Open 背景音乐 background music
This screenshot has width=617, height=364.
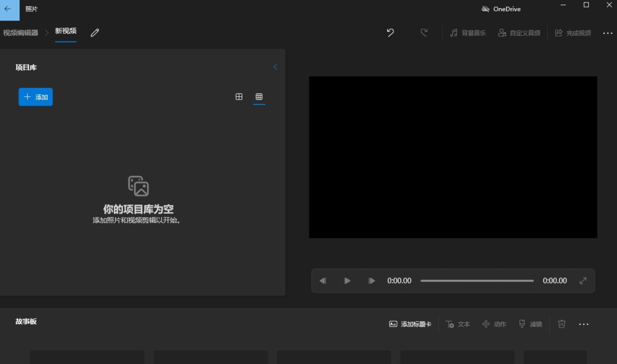point(468,33)
